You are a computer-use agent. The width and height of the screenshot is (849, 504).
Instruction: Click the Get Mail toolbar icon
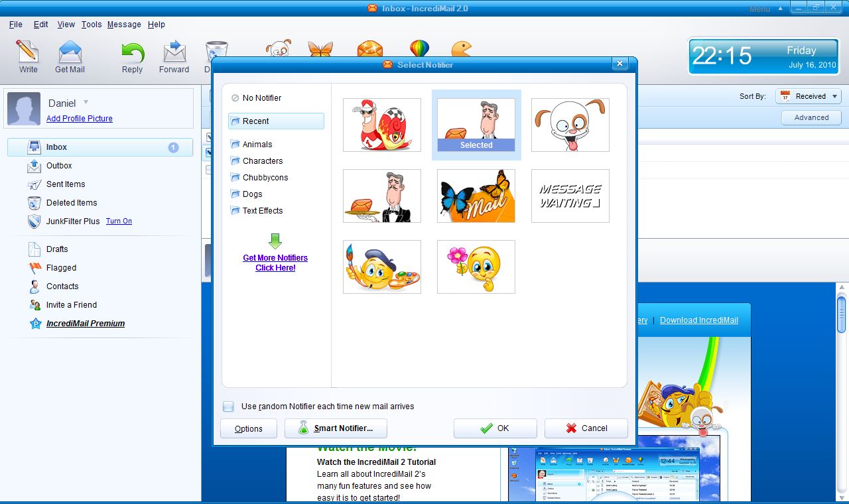pos(70,52)
